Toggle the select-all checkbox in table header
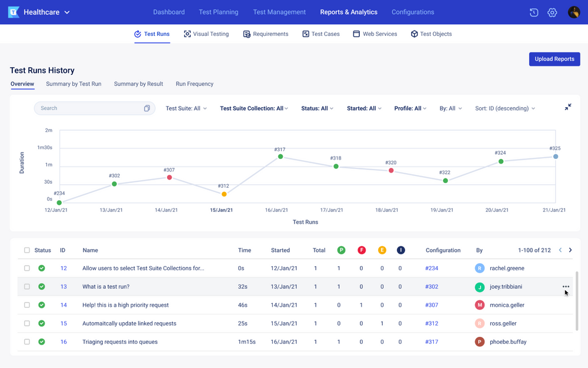 [26, 250]
